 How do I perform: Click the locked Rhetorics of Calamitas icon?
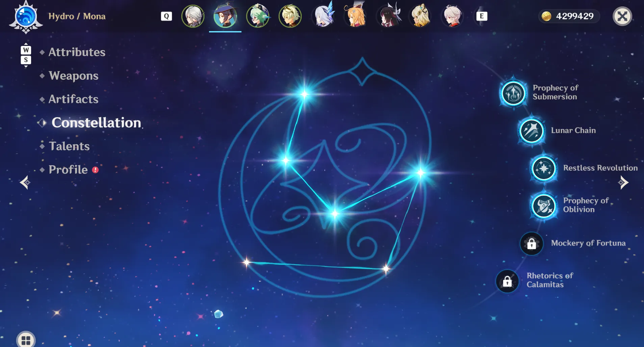point(507,281)
